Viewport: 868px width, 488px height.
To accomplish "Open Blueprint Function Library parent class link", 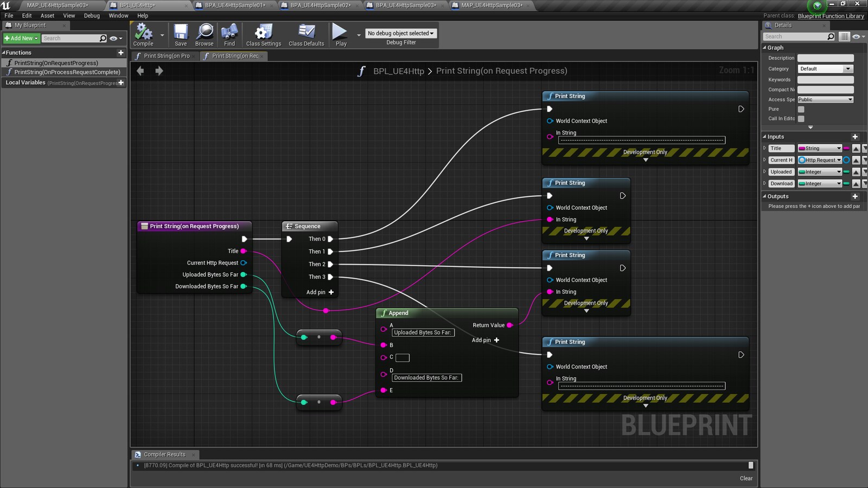I will point(831,16).
